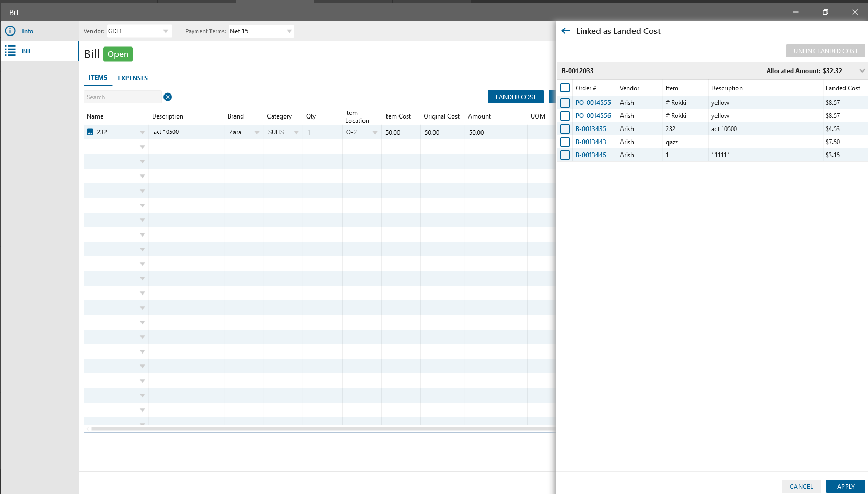Open the Brand dropdown showing Zara
868x494 pixels.
[x=256, y=133]
